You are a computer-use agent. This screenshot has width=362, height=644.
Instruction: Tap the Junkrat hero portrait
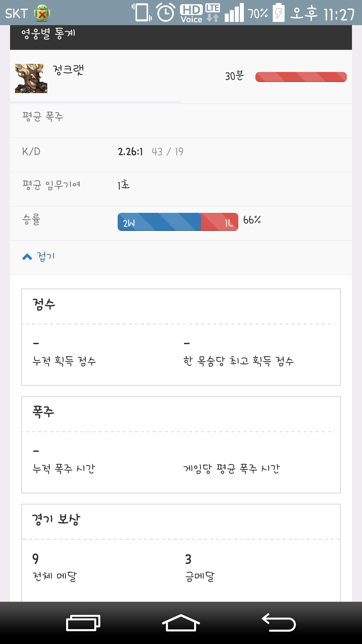31,78
